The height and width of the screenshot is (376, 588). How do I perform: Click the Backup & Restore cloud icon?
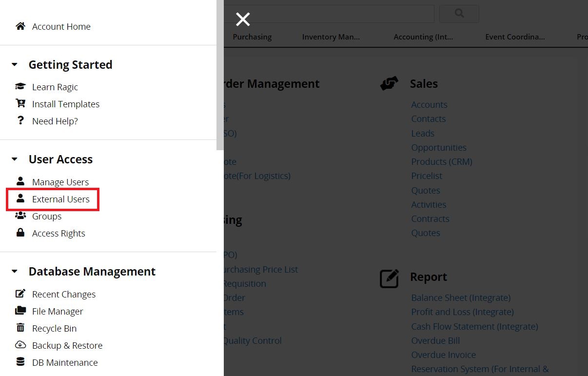tap(20, 345)
